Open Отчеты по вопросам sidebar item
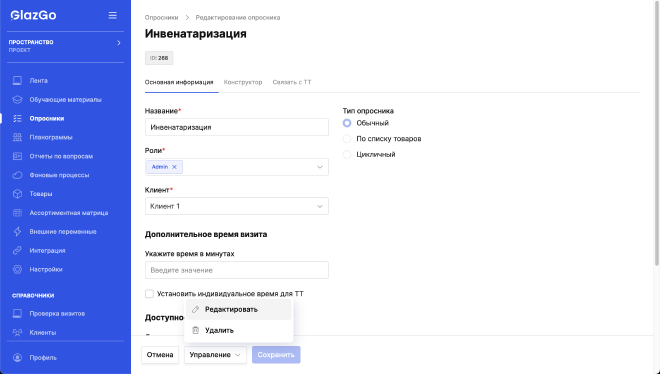Viewport: 660px width, 374px height. pyautogui.click(x=61, y=156)
